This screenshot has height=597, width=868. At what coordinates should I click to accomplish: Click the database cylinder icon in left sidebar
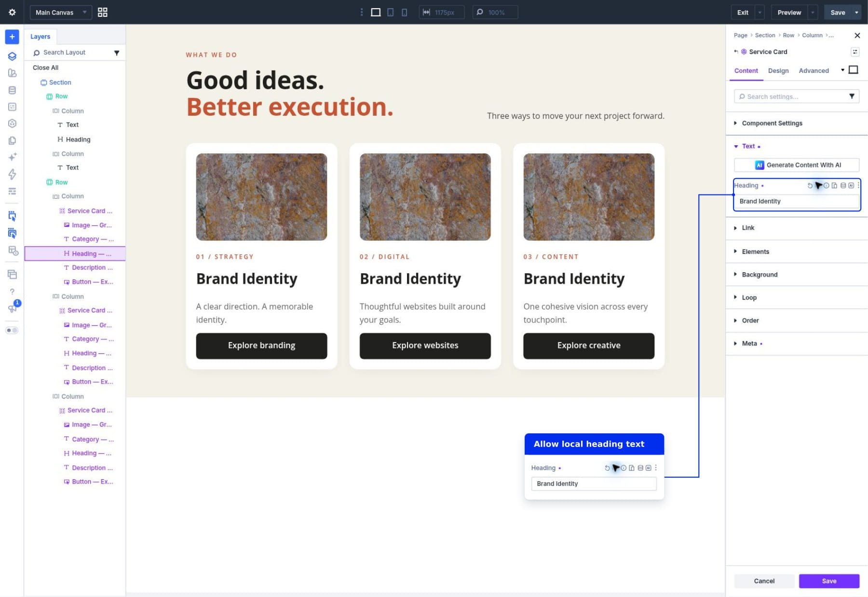[12, 90]
